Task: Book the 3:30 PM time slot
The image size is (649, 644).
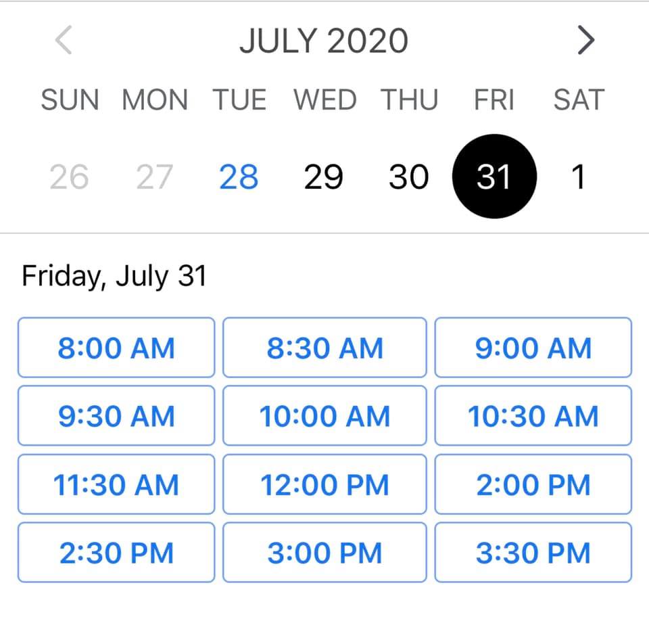Action: point(533,553)
